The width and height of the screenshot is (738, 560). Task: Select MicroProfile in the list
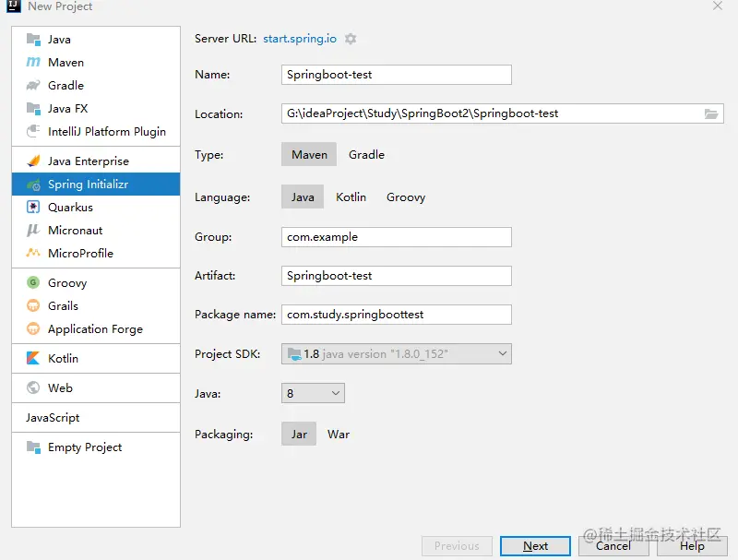coord(96,253)
